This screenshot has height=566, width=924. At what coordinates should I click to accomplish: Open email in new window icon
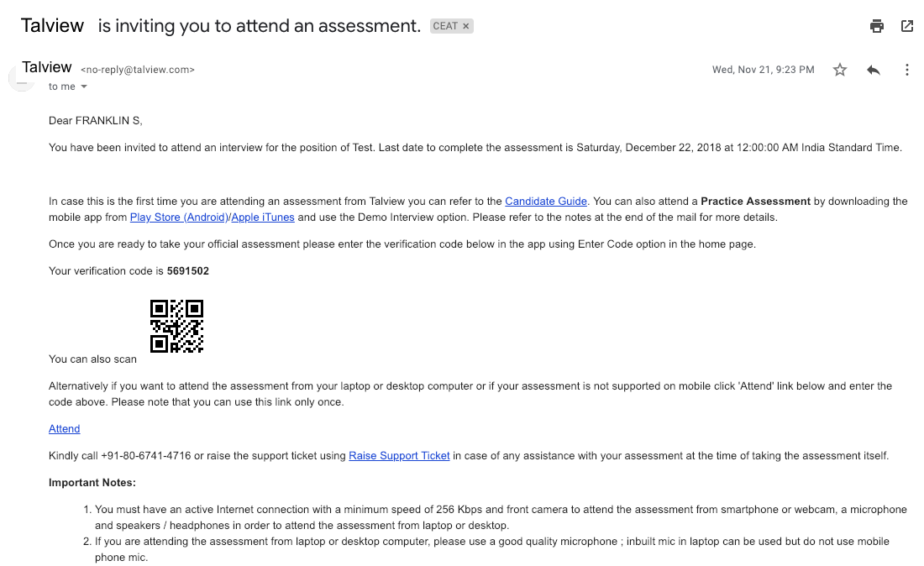tap(907, 26)
